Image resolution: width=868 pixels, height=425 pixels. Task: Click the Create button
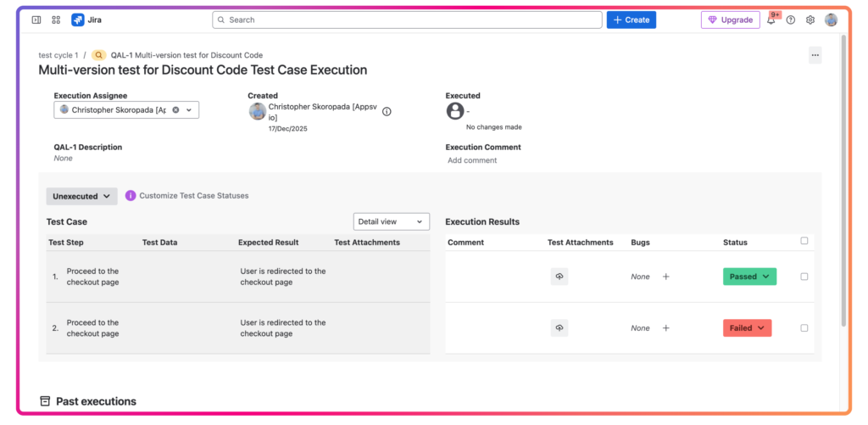(631, 20)
